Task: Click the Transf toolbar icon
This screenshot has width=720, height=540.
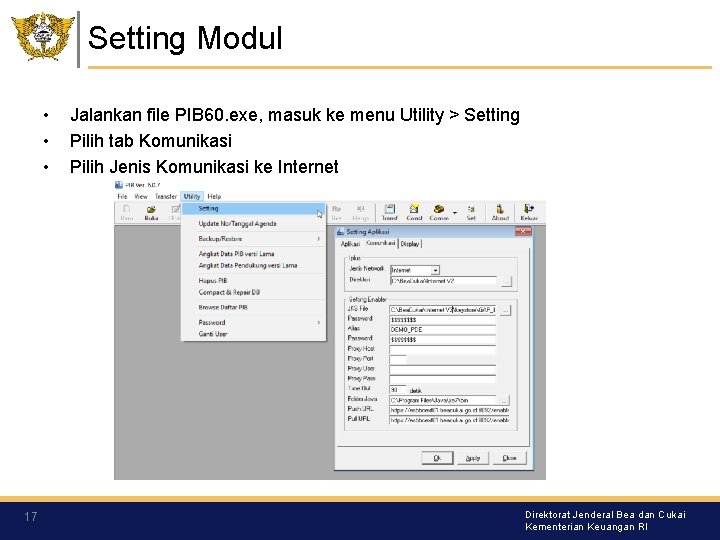Action: (389, 213)
